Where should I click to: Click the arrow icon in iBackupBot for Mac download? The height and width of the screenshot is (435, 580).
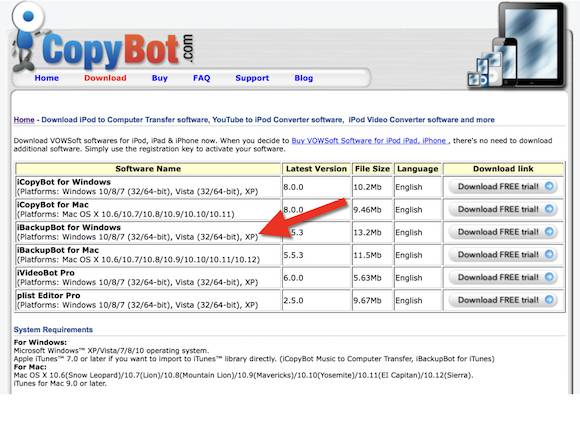[550, 254]
